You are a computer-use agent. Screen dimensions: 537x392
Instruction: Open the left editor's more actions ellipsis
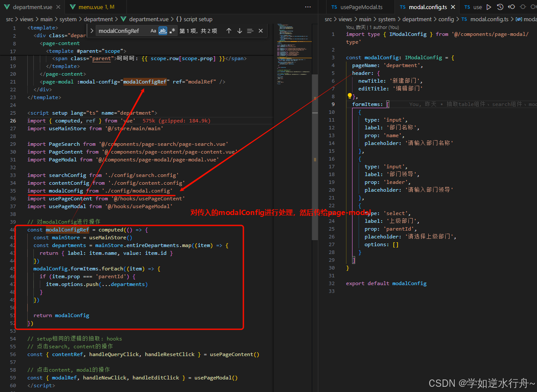(x=308, y=7)
